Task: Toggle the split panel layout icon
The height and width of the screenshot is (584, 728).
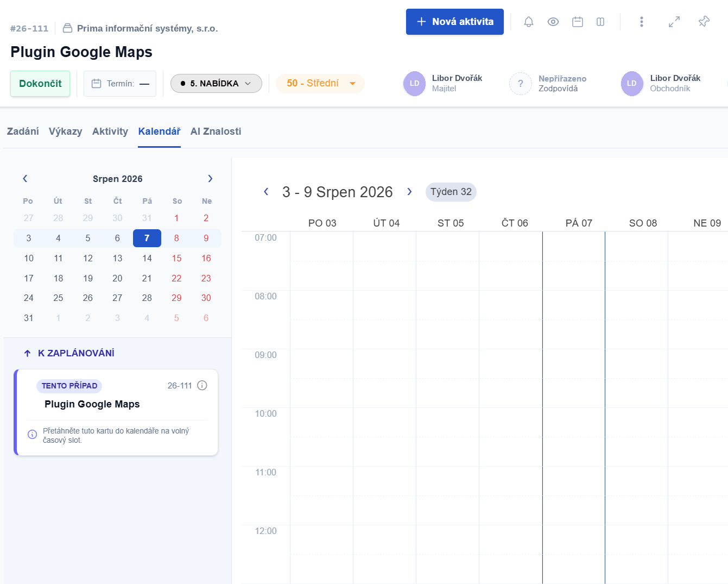Action: click(x=600, y=22)
